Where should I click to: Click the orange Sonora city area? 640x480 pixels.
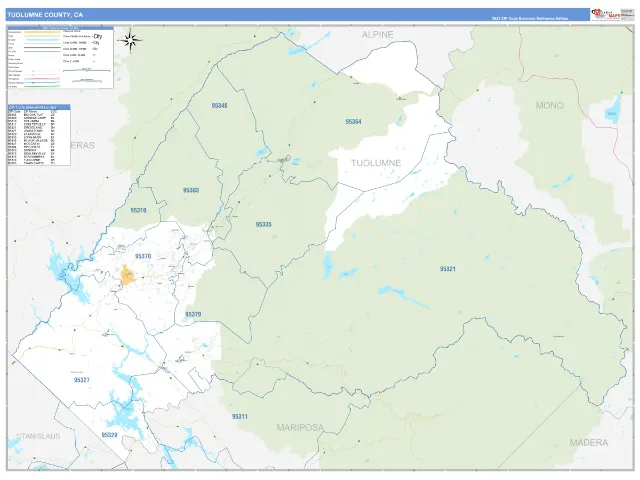(127, 275)
